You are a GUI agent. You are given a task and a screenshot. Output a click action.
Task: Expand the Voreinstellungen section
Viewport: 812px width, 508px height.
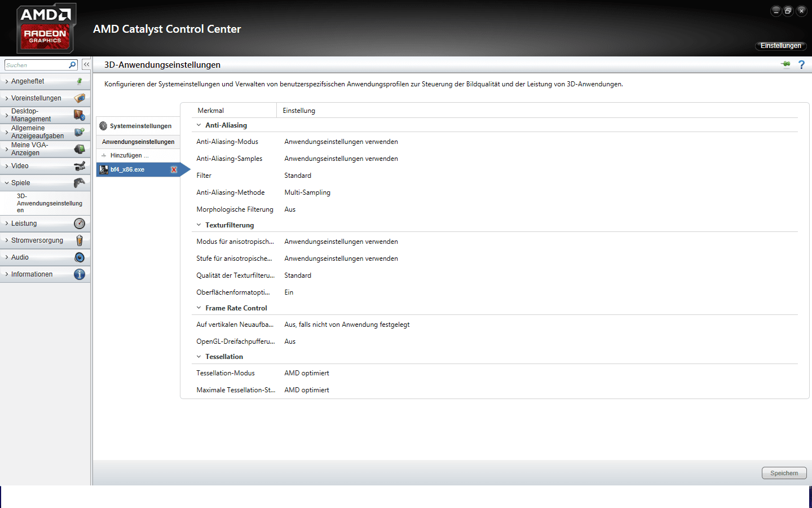pos(7,98)
